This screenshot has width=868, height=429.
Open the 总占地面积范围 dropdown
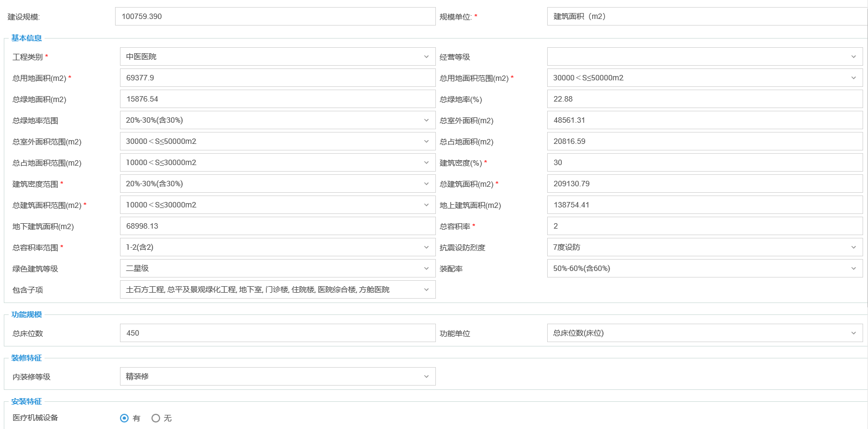tap(277, 162)
